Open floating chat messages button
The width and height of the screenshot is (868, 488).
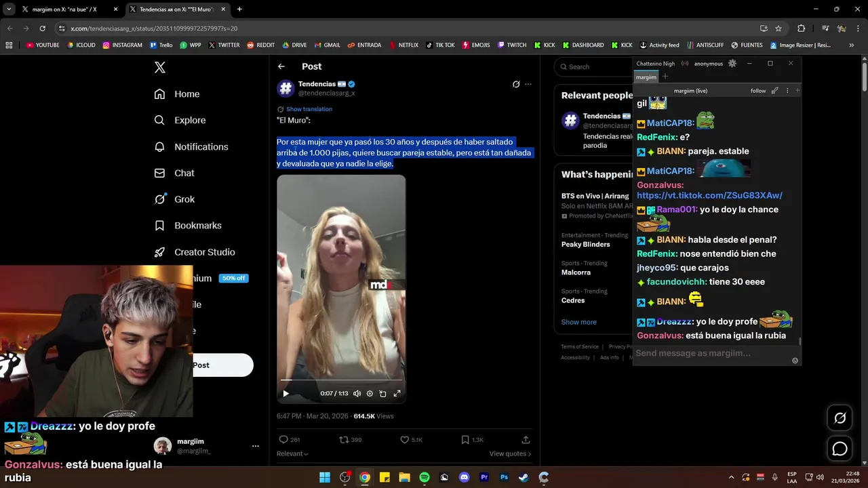point(840,449)
